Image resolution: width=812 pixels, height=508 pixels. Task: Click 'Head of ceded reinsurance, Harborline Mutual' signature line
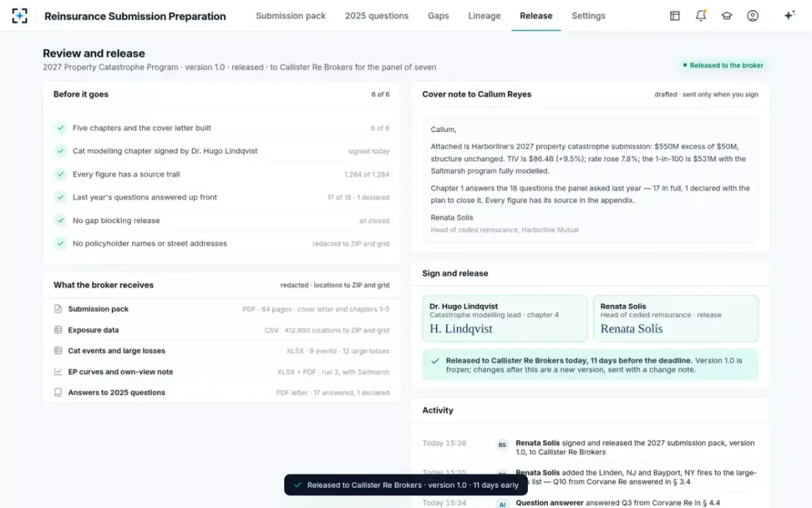tap(505, 230)
